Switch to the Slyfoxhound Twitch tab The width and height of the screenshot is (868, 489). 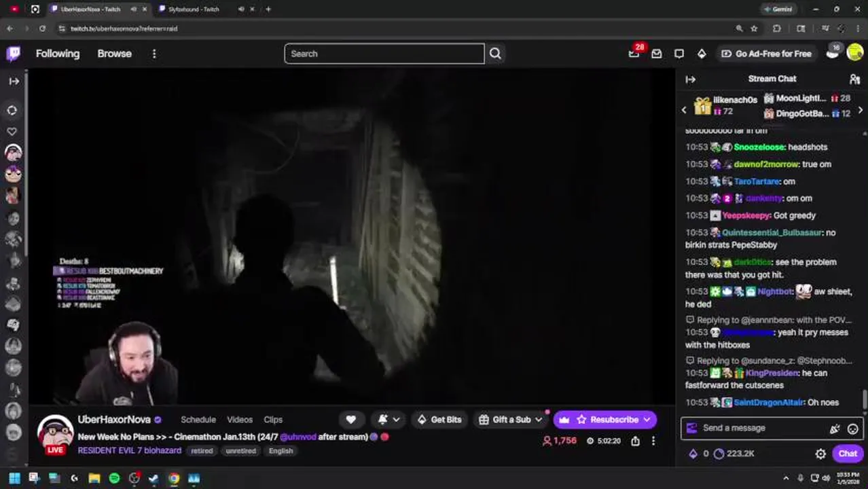[x=194, y=10]
